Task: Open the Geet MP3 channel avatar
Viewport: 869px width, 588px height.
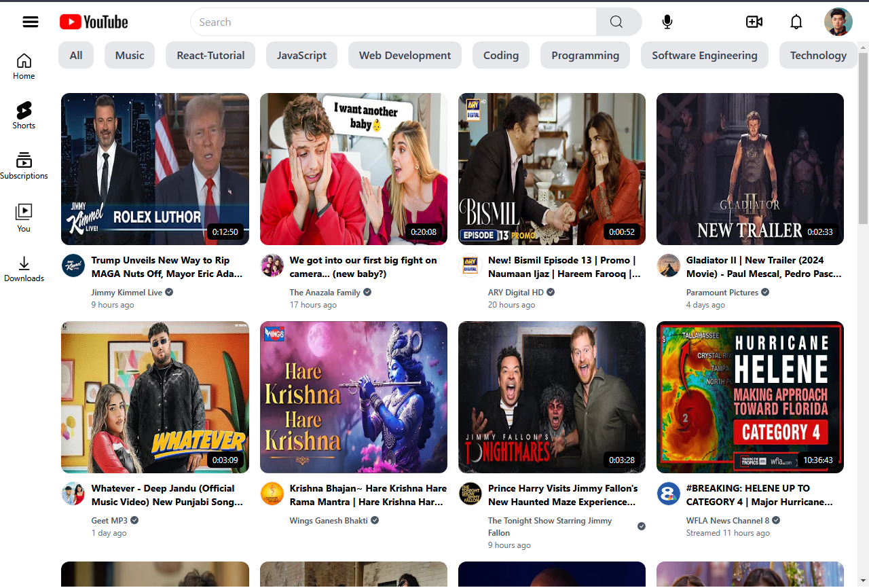Action: [73, 494]
